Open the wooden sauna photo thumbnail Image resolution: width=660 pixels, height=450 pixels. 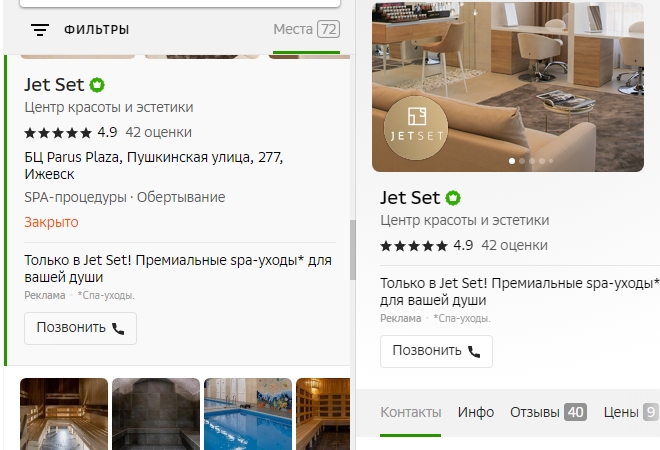[x=64, y=414]
